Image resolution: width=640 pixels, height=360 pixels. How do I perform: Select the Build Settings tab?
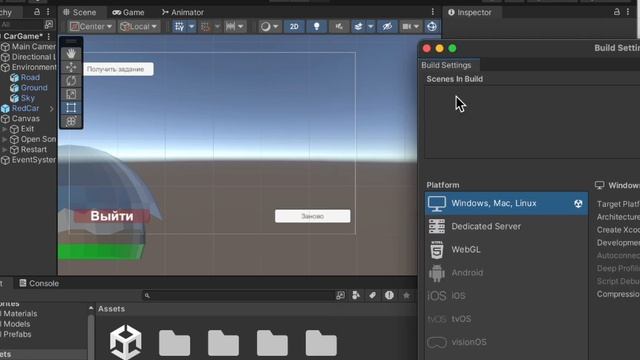[x=446, y=65]
